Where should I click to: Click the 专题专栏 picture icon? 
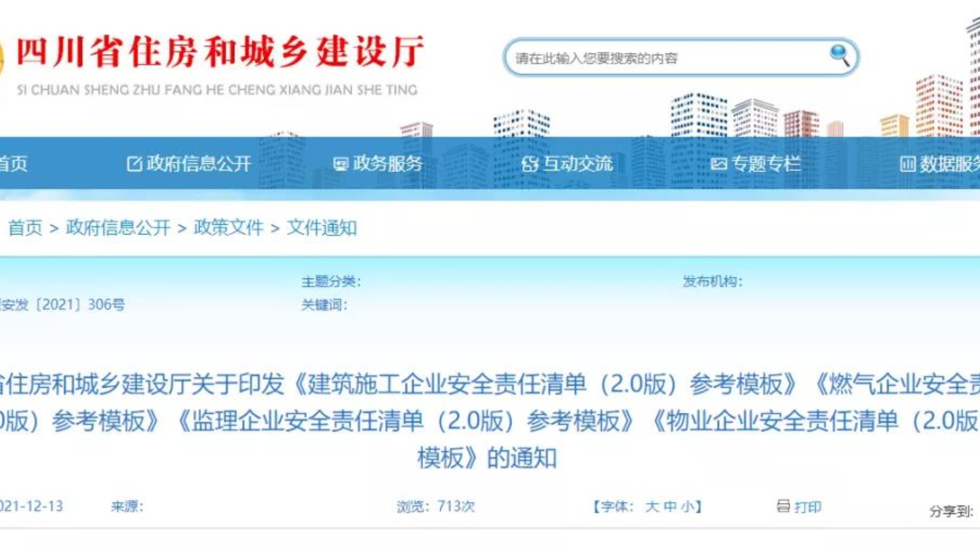[718, 164]
